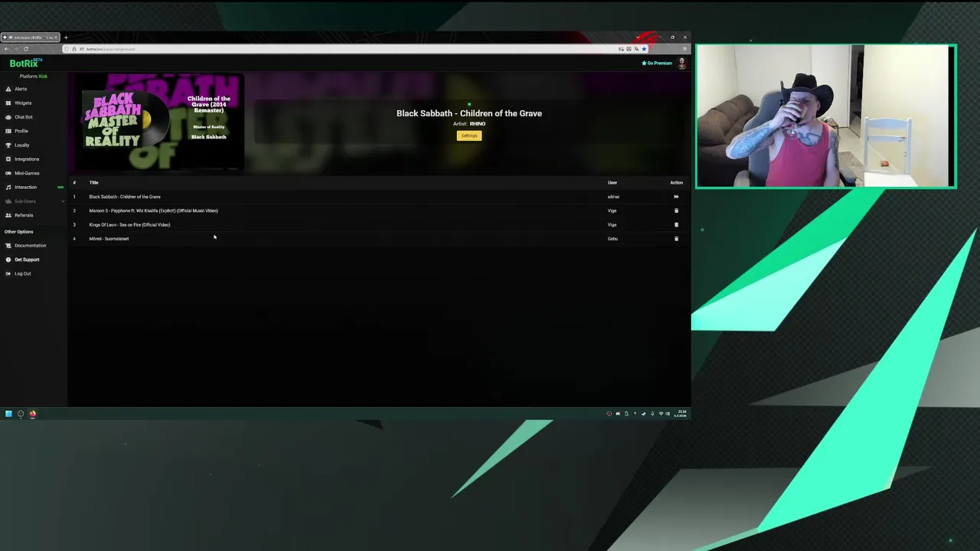Select the Interaction BotRix browser tab
This screenshot has height=551, width=980.
31,37
